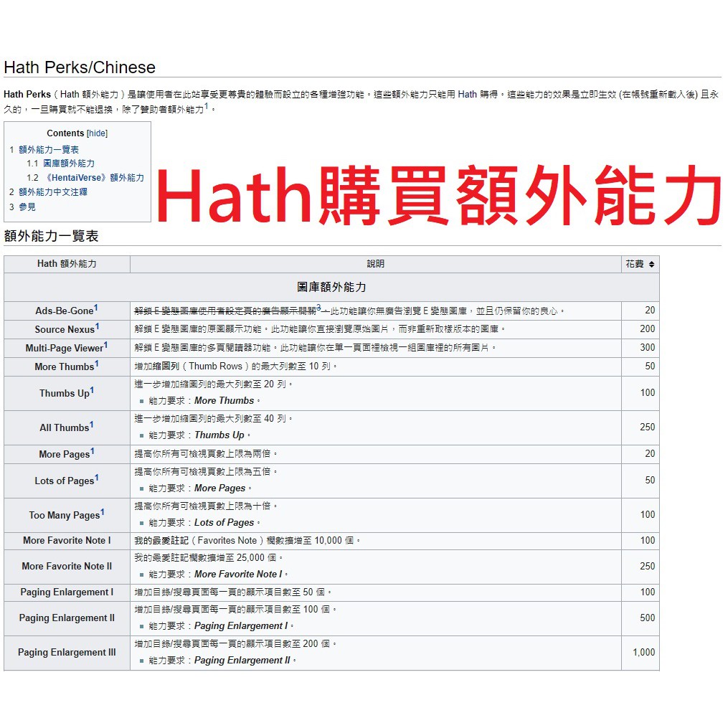
Task: Open the 額外能力中文注釋 contents entry
Action: tap(53, 192)
